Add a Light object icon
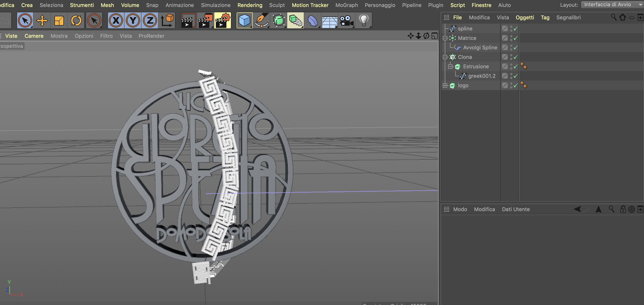The height and width of the screenshot is (305, 644). (x=364, y=21)
